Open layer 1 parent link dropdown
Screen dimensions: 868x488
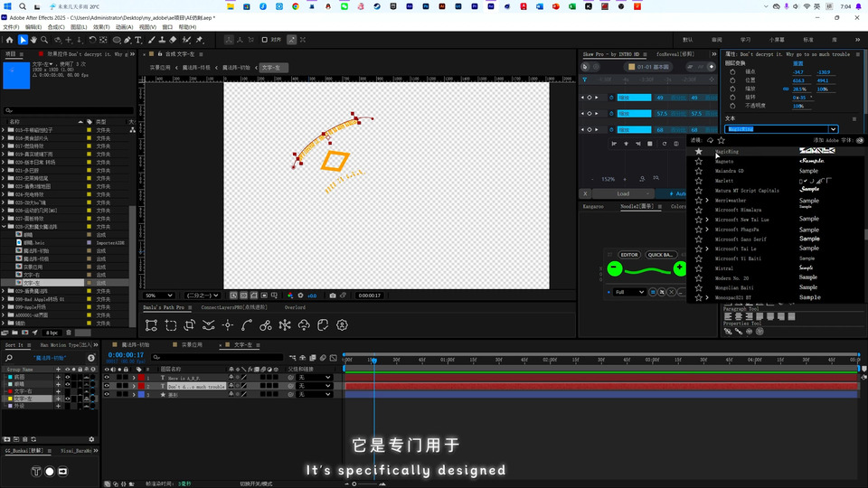pyautogui.click(x=315, y=378)
